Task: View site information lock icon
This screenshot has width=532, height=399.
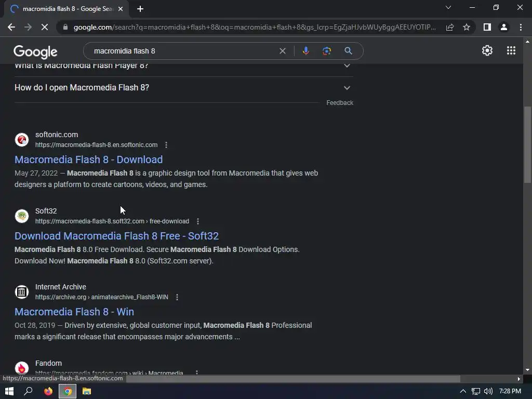Action: pos(65,27)
